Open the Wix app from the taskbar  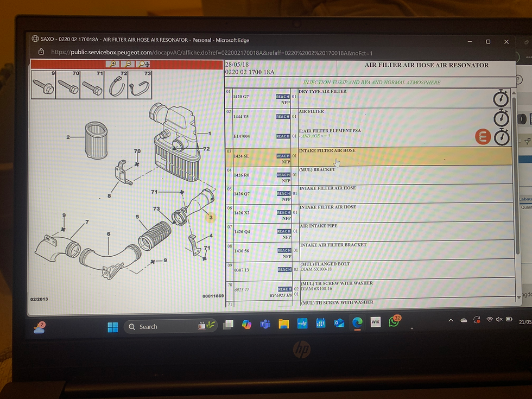point(375,322)
